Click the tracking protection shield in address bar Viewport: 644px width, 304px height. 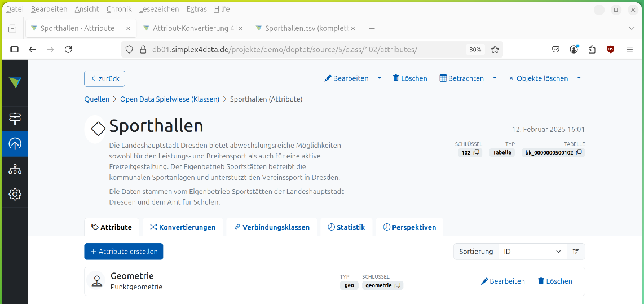click(x=129, y=49)
